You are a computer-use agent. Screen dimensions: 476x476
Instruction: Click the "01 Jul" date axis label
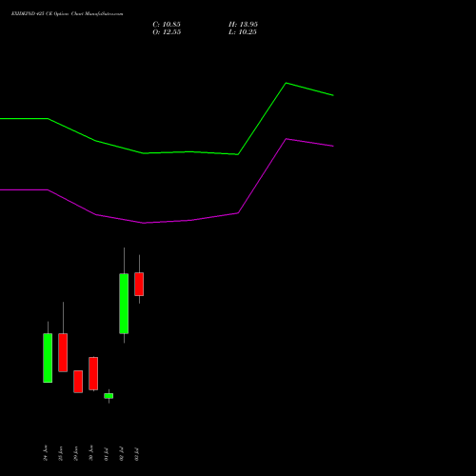coord(107,454)
